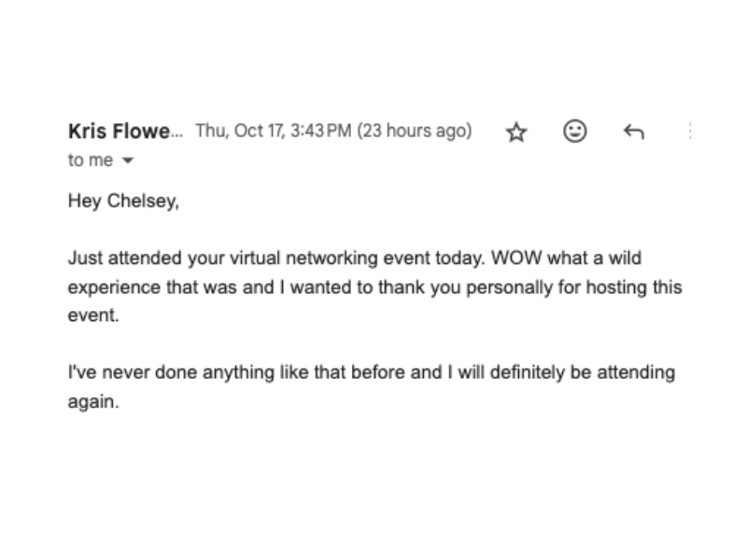747x560 pixels.
Task: Click the final word "again."
Action: coord(93,402)
